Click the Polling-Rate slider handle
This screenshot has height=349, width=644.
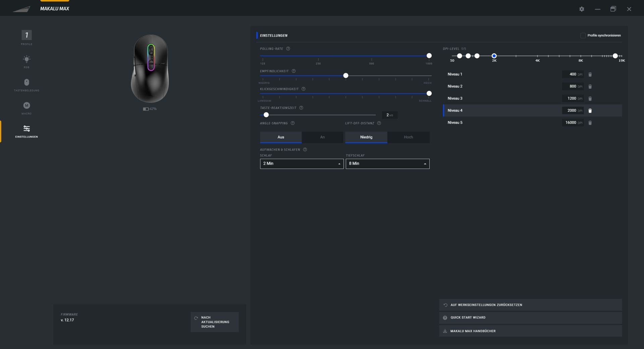429,56
